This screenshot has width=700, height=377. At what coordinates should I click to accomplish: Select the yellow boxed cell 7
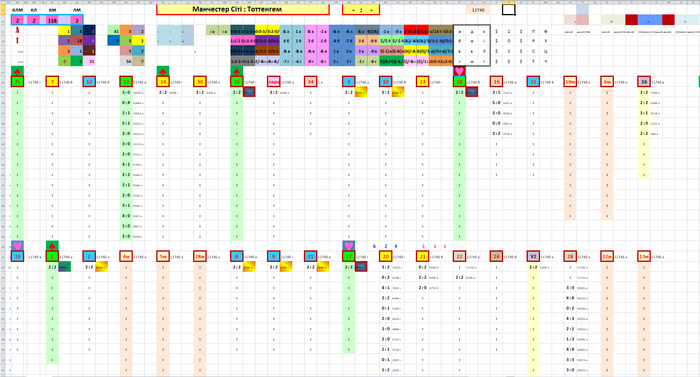[52, 82]
